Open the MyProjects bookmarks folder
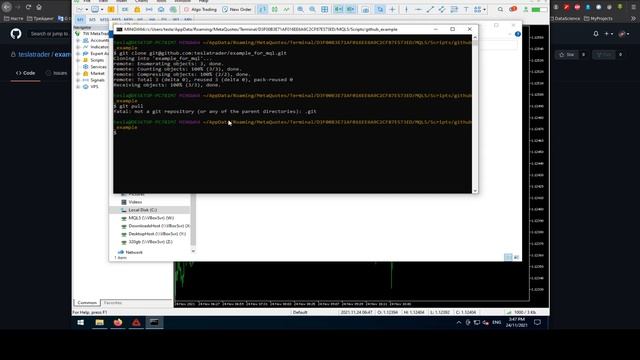Screen dimensions: 640x360 [598, 18]
